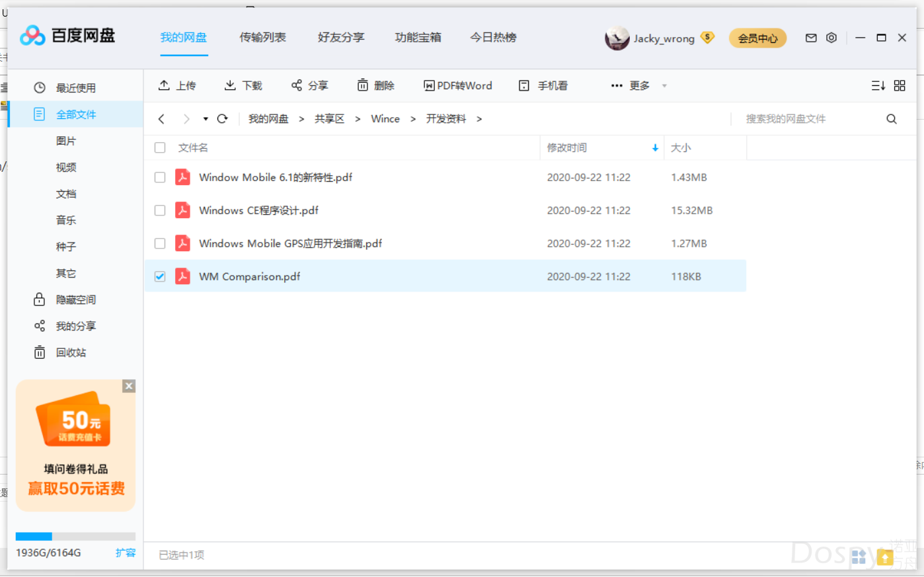Select 最近使用 in sidebar
This screenshot has width=924, height=577.
tap(75, 88)
